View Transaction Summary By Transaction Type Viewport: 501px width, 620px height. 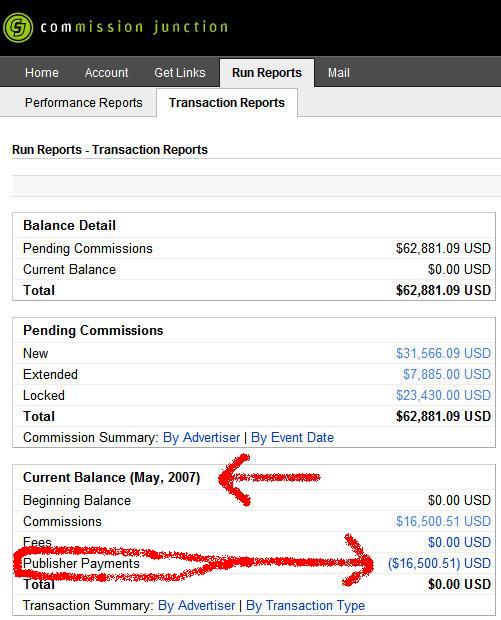tap(305, 605)
